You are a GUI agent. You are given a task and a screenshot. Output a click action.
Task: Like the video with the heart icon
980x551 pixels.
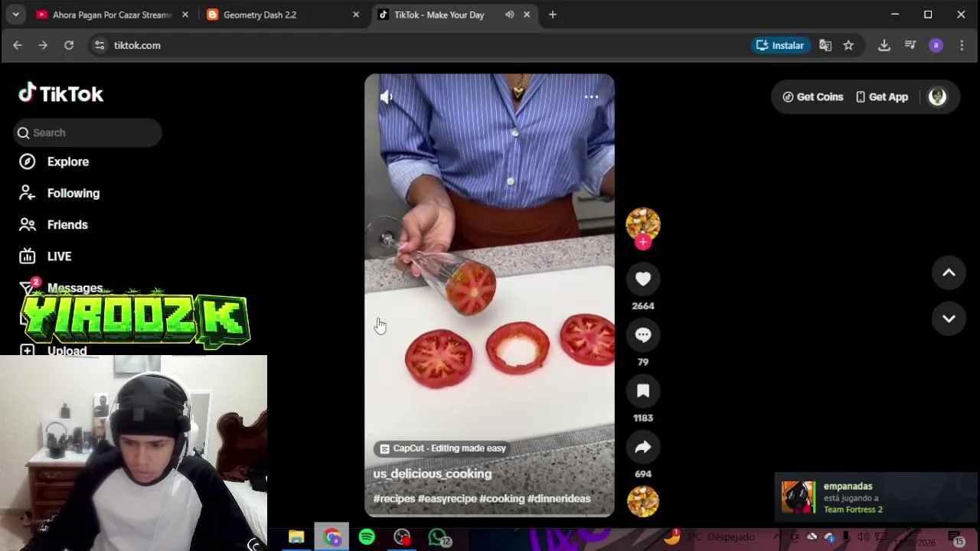643,279
